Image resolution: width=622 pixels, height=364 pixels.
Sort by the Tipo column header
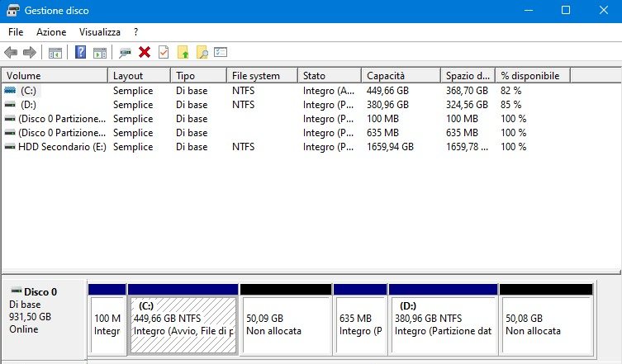tap(199, 75)
